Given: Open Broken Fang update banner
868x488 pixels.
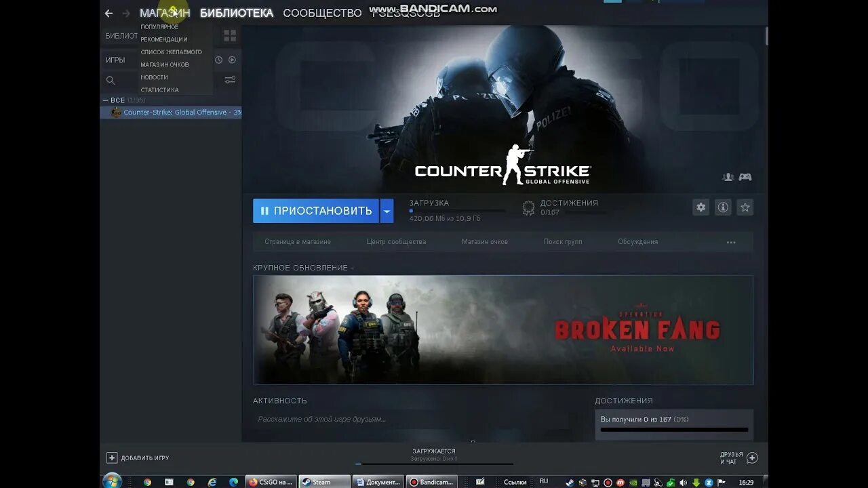Looking at the screenshot, I should pyautogui.click(x=503, y=330).
